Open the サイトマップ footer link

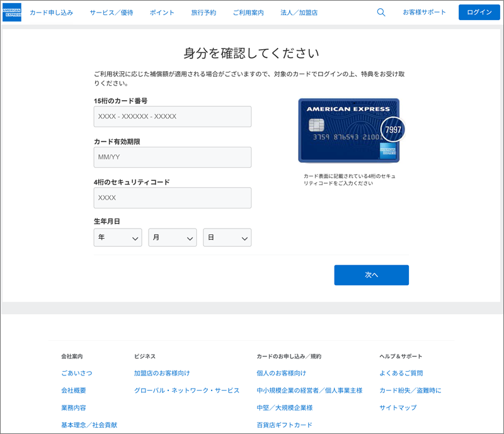click(398, 408)
